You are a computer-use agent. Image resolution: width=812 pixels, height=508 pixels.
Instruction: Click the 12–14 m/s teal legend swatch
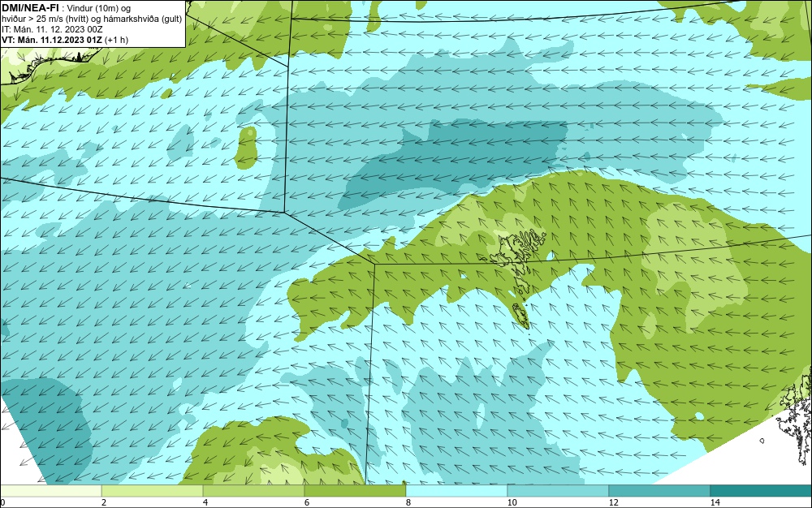(659, 491)
